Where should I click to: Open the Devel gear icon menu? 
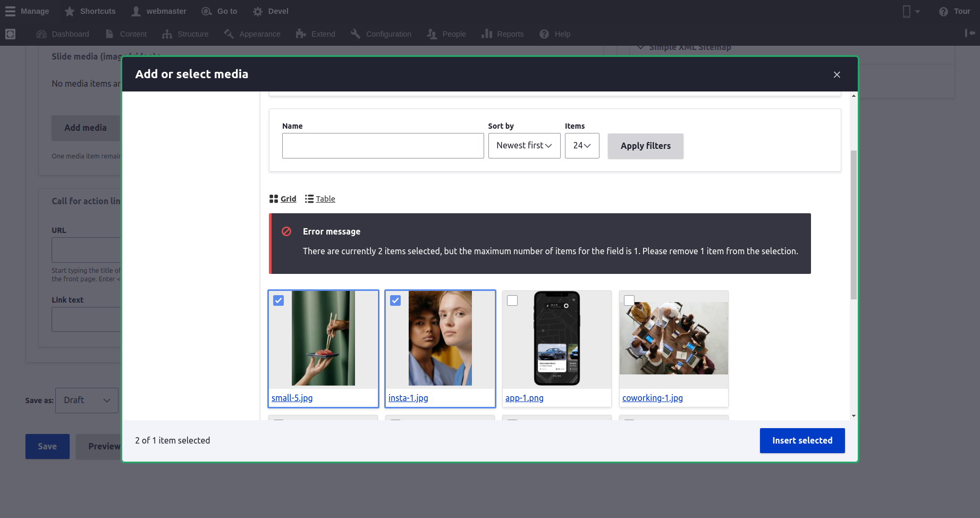[x=258, y=11]
